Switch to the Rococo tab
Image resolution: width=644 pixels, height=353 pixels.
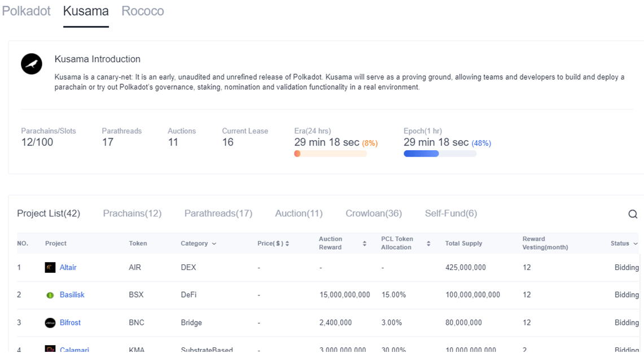pyautogui.click(x=143, y=11)
